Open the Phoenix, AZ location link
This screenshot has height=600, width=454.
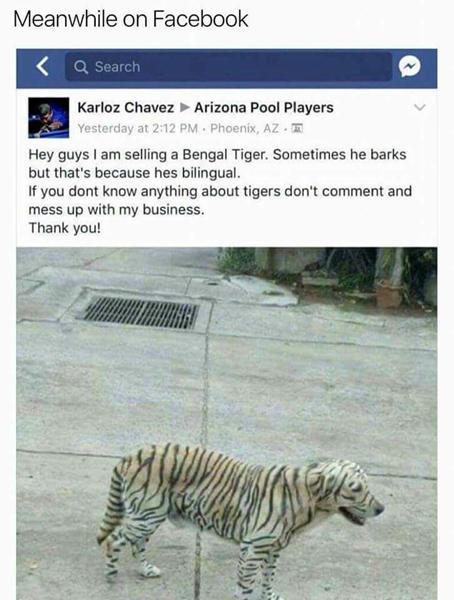coord(245,128)
